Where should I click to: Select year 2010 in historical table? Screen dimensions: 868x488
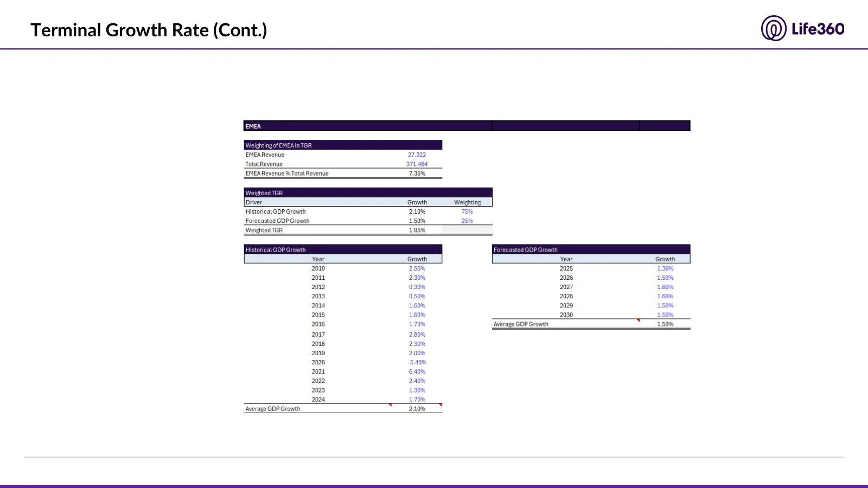pyautogui.click(x=318, y=268)
